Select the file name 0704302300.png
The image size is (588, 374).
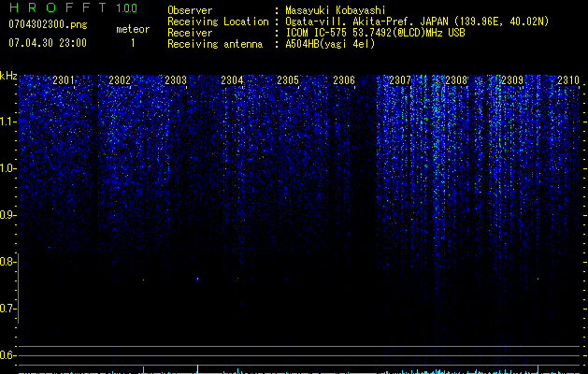pyautogui.click(x=48, y=24)
